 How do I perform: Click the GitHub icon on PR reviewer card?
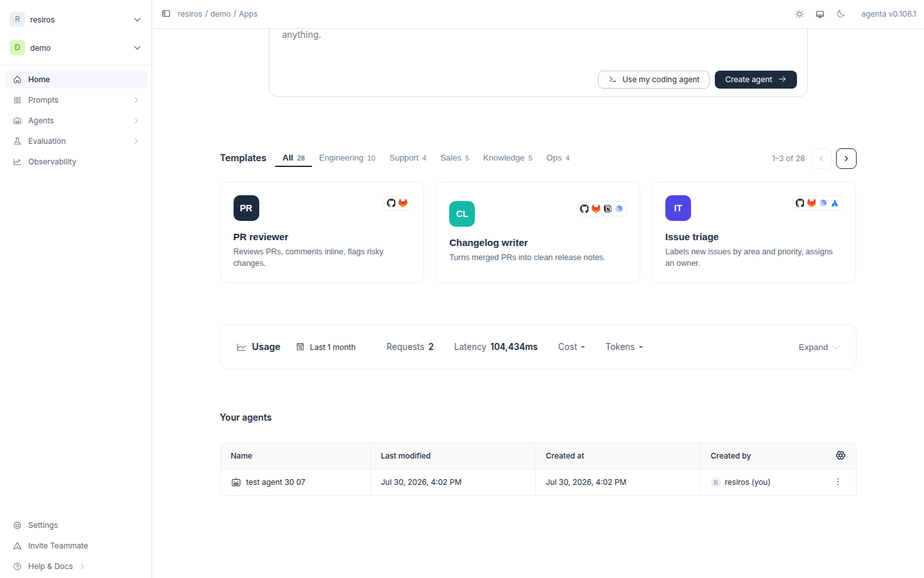(x=391, y=203)
